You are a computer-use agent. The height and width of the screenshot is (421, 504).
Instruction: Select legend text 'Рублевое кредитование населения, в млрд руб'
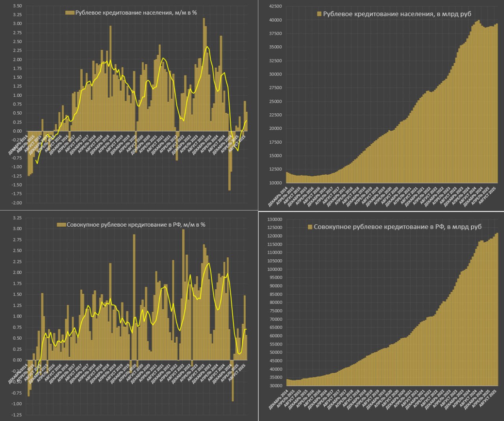397,14
